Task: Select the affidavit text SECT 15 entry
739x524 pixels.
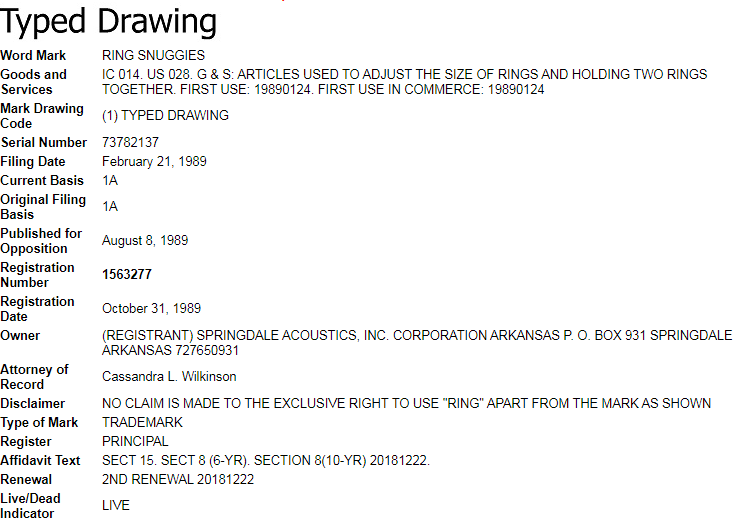Action: (265, 461)
